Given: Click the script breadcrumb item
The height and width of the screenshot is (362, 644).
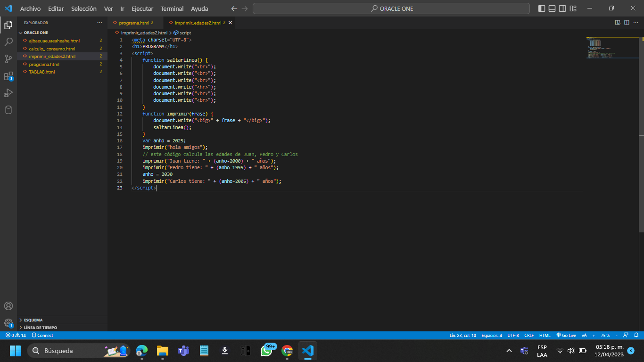Looking at the screenshot, I should pos(182,33).
